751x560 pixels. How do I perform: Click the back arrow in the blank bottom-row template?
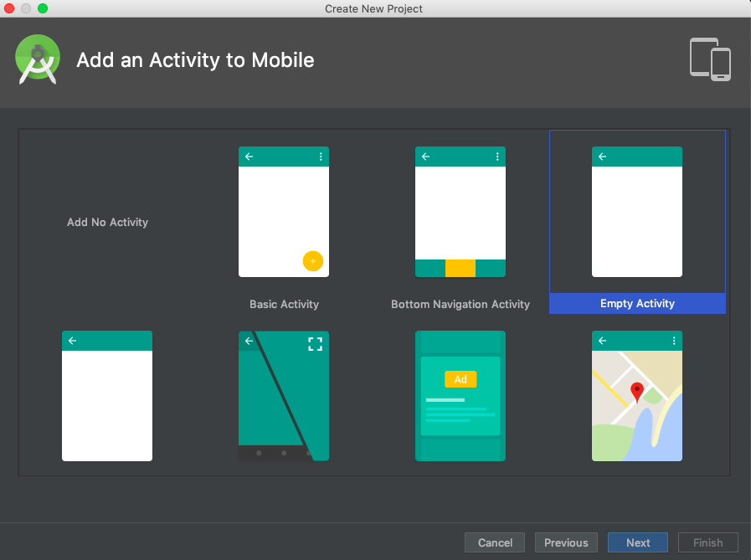pos(72,341)
